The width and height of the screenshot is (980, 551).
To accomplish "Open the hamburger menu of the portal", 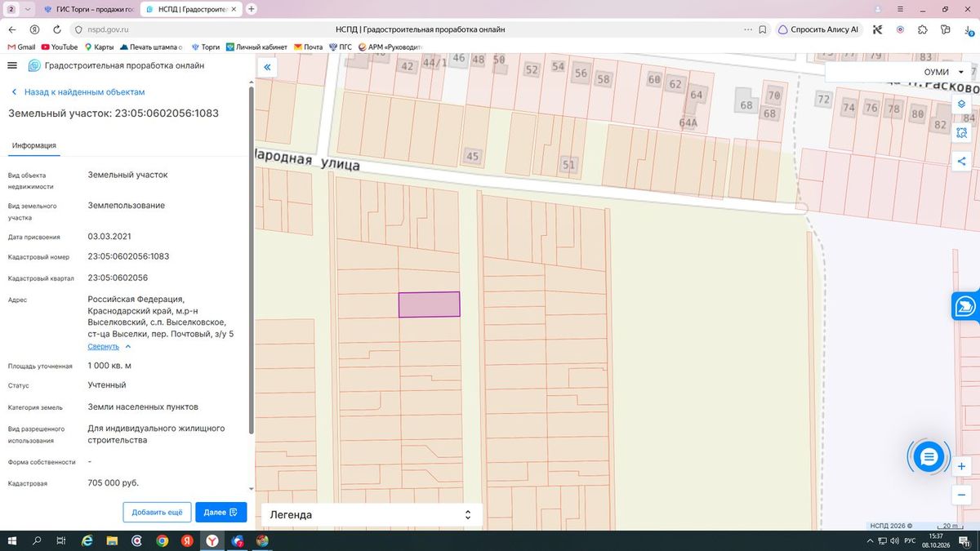I will point(11,65).
